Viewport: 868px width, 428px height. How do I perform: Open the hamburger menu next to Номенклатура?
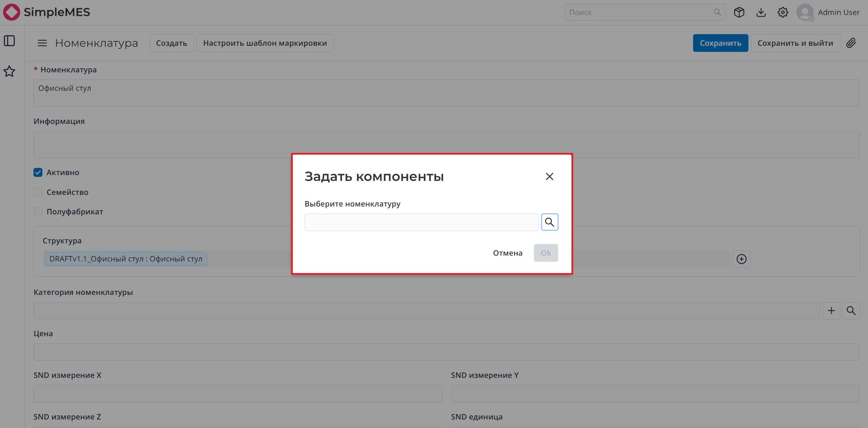(x=42, y=43)
